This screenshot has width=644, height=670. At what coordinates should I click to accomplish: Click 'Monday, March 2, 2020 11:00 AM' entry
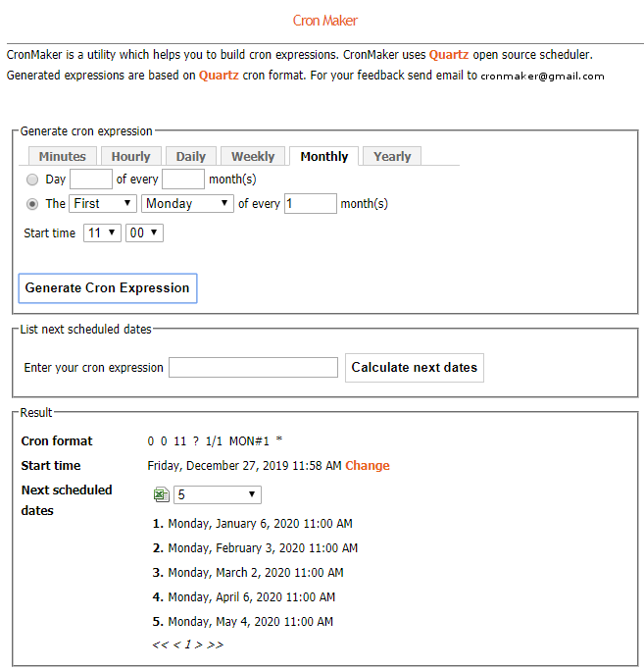[x=256, y=573]
